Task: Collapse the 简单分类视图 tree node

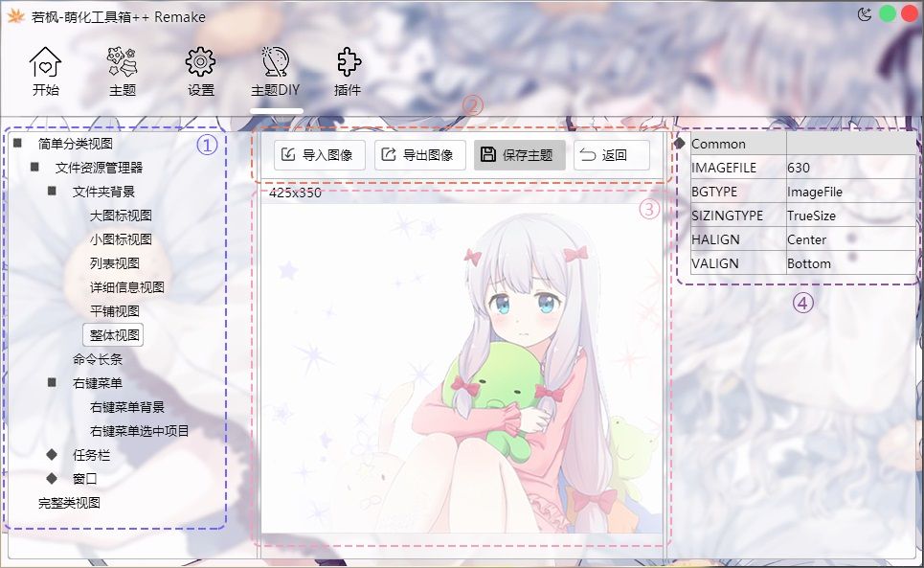Action: [17, 143]
